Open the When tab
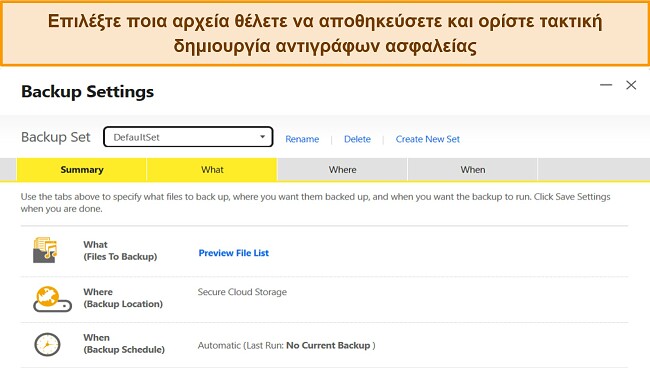This screenshot has width=650, height=368. (x=473, y=169)
